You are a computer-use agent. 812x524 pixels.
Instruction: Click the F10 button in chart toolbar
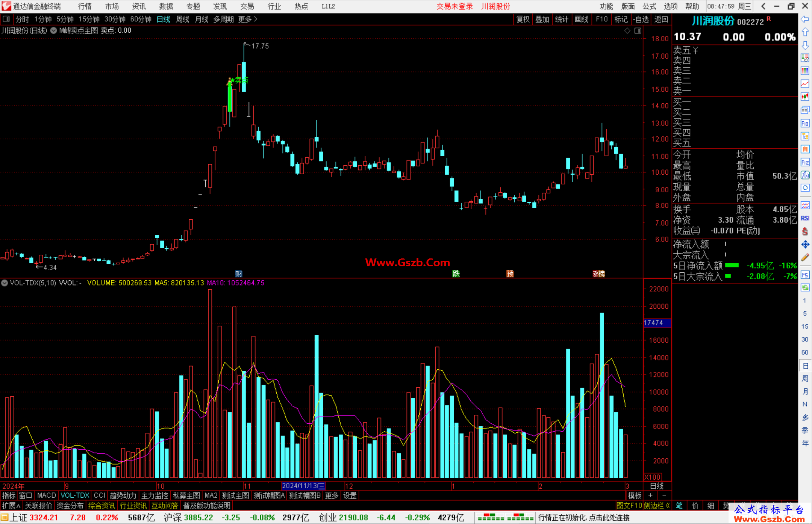tap(601, 19)
